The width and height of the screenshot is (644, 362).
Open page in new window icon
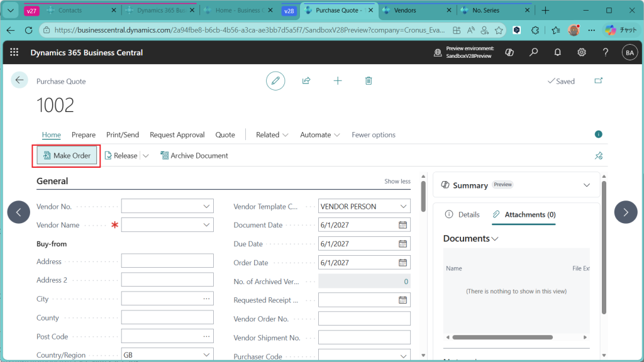click(598, 81)
